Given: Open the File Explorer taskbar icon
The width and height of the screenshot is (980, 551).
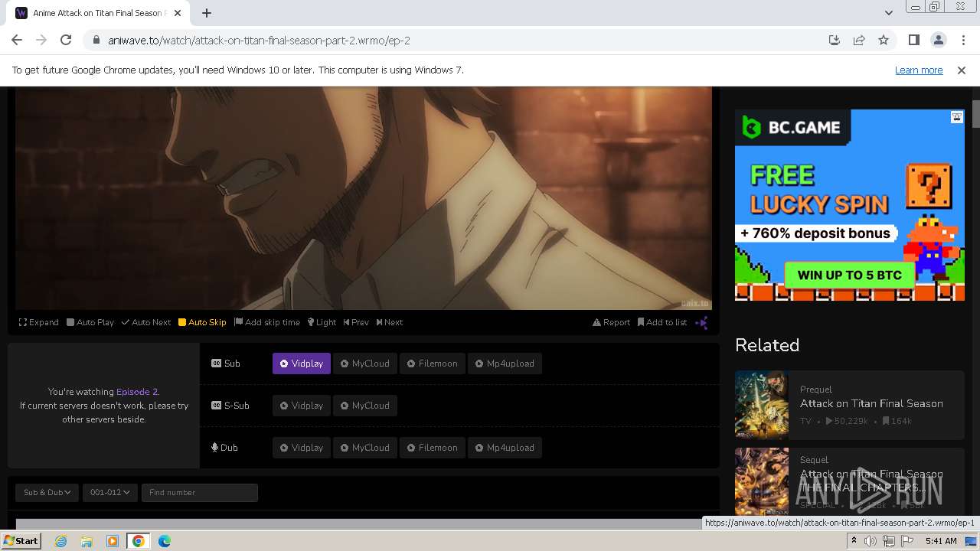Looking at the screenshot, I should pyautogui.click(x=87, y=541).
